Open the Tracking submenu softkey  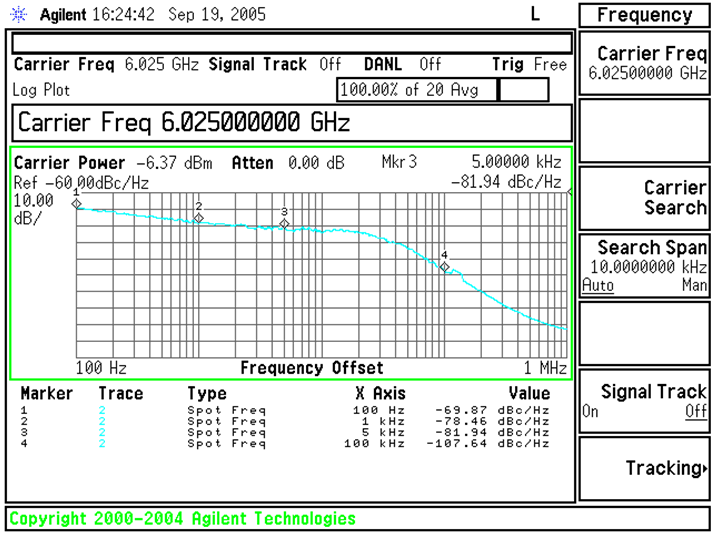(645, 468)
